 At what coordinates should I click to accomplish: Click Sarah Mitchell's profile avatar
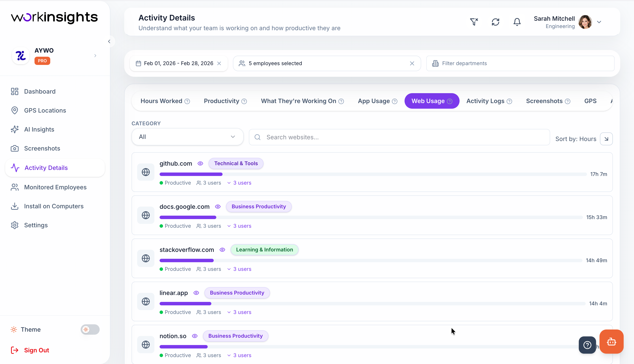(x=585, y=22)
